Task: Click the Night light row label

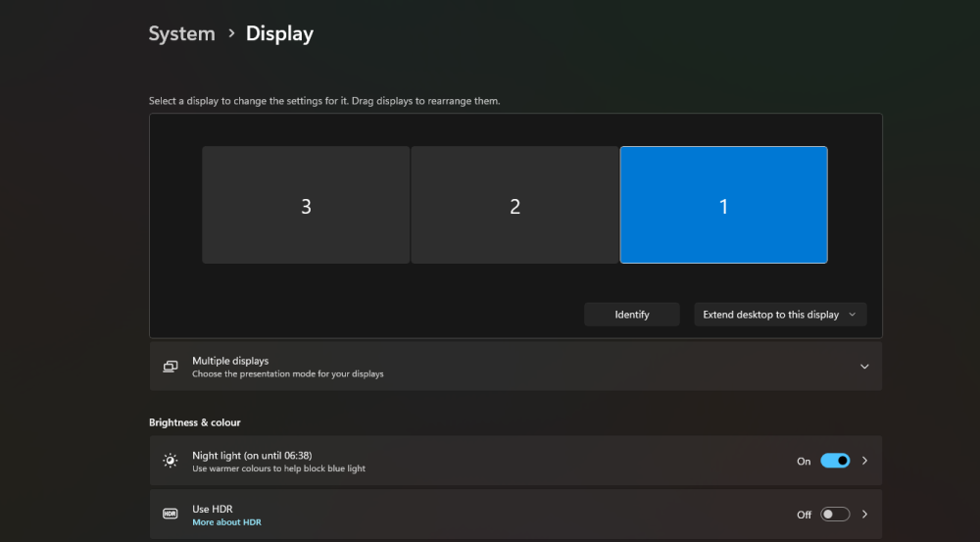Action: (251, 455)
